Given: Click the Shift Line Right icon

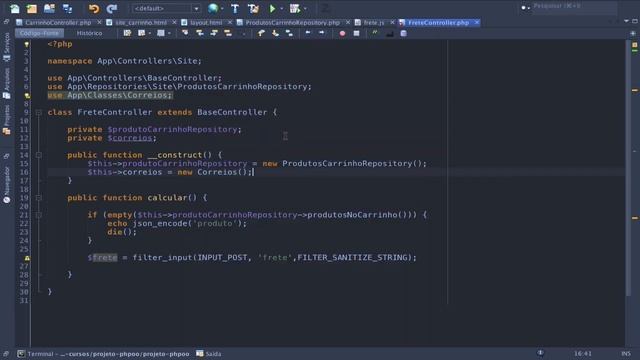Looking at the screenshot, I should pyautogui.click(x=322, y=33).
